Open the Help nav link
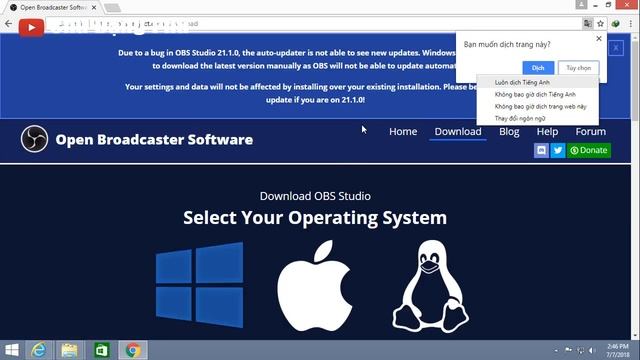Viewport: 640px width, 360px height. click(x=547, y=131)
